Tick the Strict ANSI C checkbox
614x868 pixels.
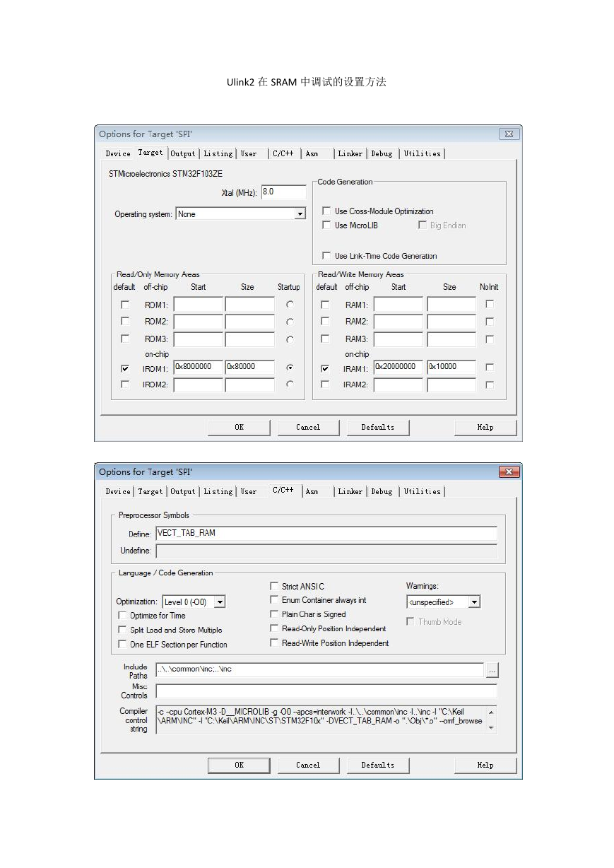tap(274, 586)
